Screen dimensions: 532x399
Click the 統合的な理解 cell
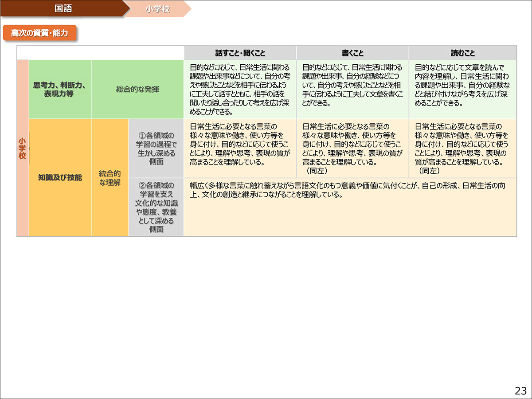coord(110,177)
